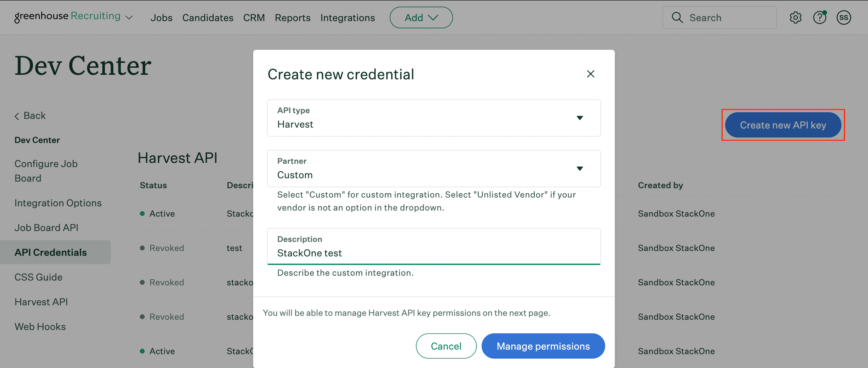Open the Candidates menu
Screen dimensions: 868x368
pyautogui.click(x=208, y=17)
